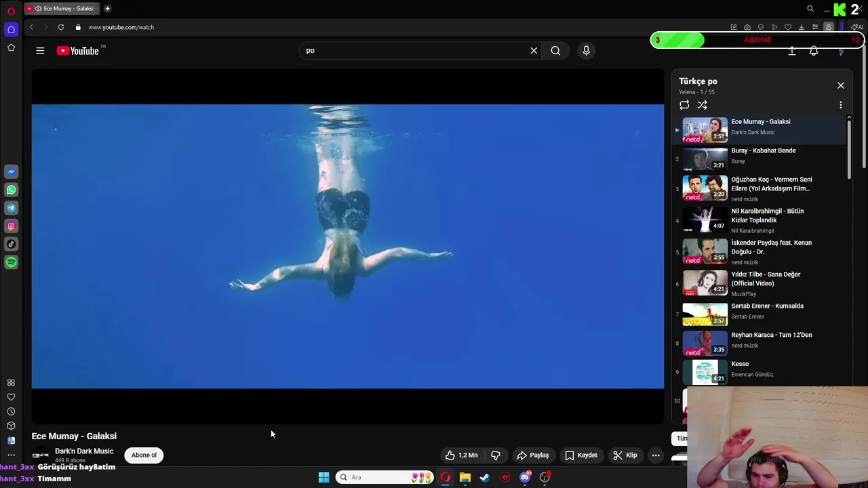Viewport: 868px width, 488px height.
Task: Mute the Ece Mumay tab via speaker icon
Action: pyautogui.click(x=38, y=9)
